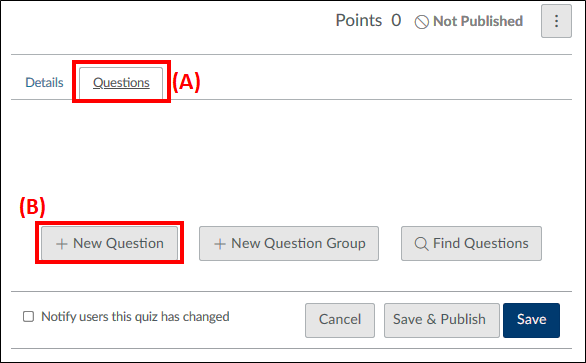This screenshot has height=363, width=586.
Task: Click the Points value 0
Action: pyautogui.click(x=396, y=20)
